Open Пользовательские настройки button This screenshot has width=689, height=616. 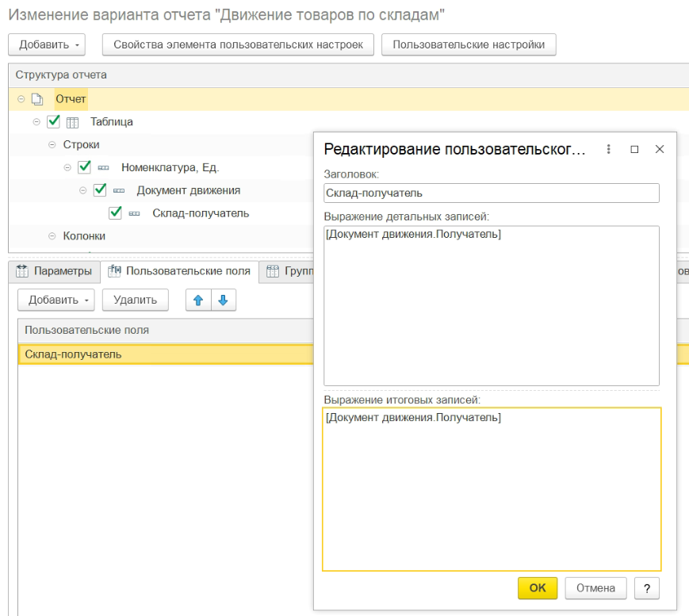tap(469, 45)
